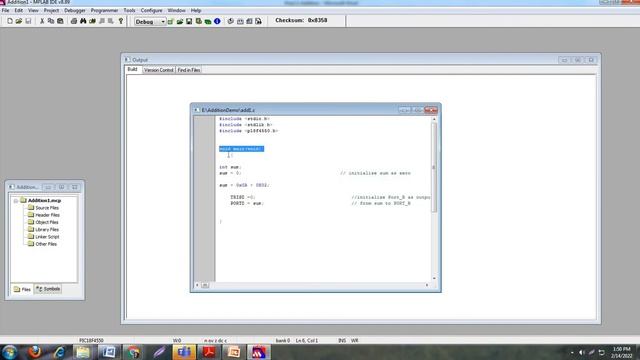Open the Edit menu
Screen dimensions: 640x360
click(x=19, y=10)
